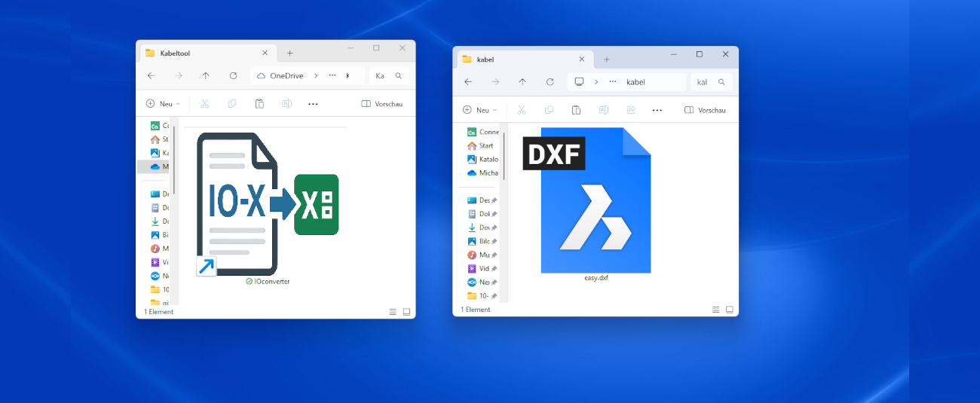Click the paste icon in the kabel window toolbar
Image resolution: width=980 pixels, height=403 pixels.
[x=576, y=110]
